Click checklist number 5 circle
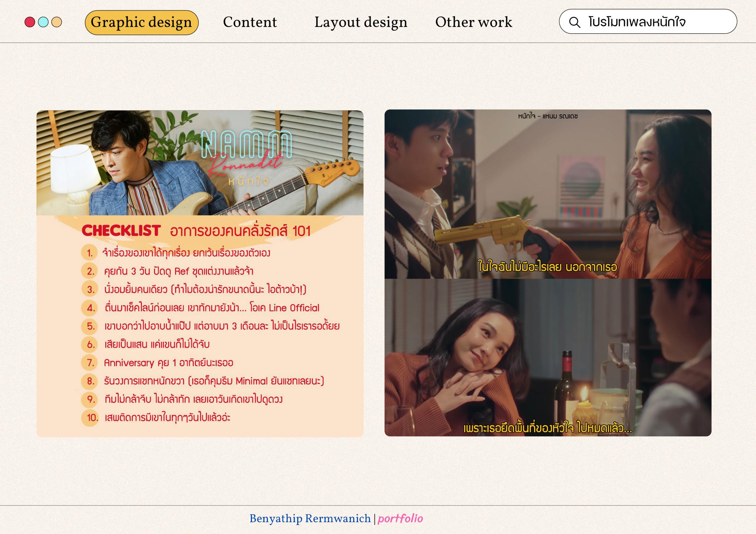Image resolution: width=756 pixels, height=534 pixels. coord(90,326)
